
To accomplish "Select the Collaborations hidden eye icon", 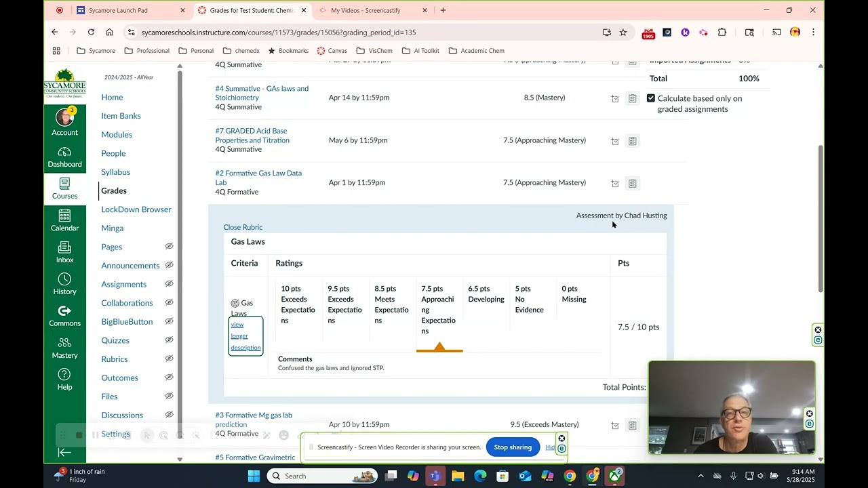I will tap(169, 303).
